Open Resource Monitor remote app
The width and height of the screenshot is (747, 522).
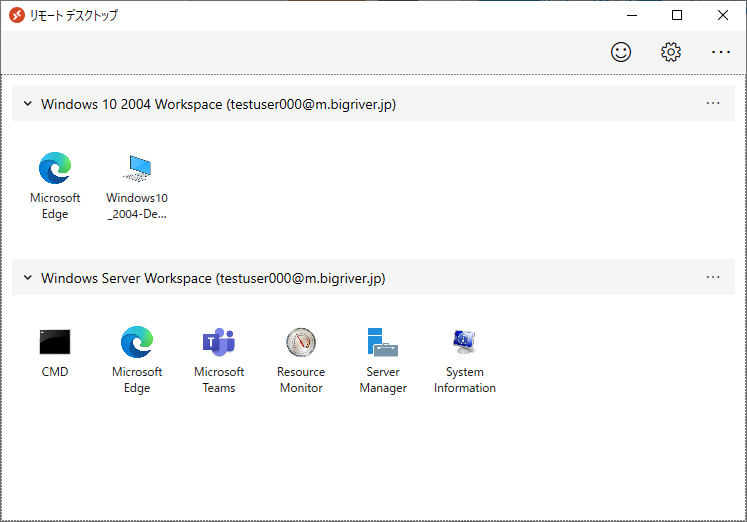click(x=301, y=360)
